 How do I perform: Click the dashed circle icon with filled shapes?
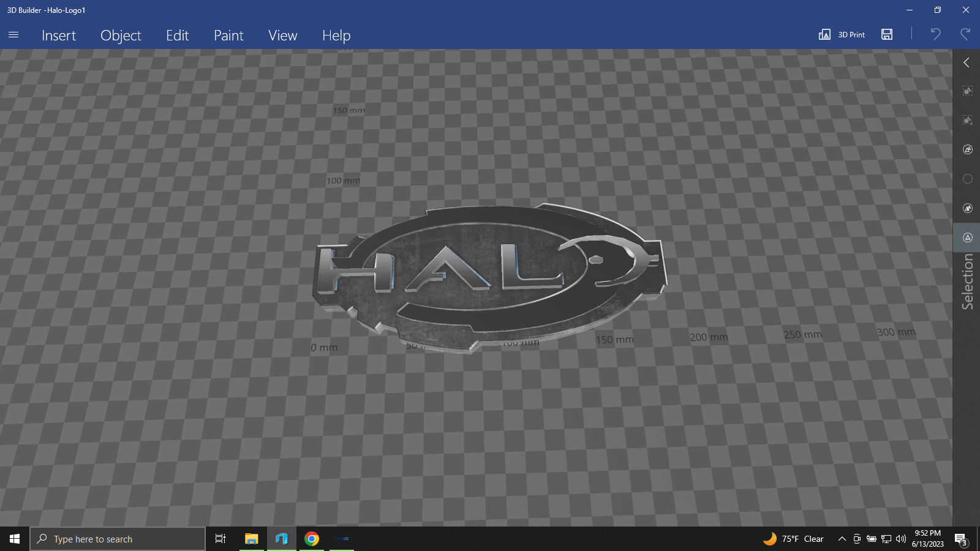coord(968,208)
